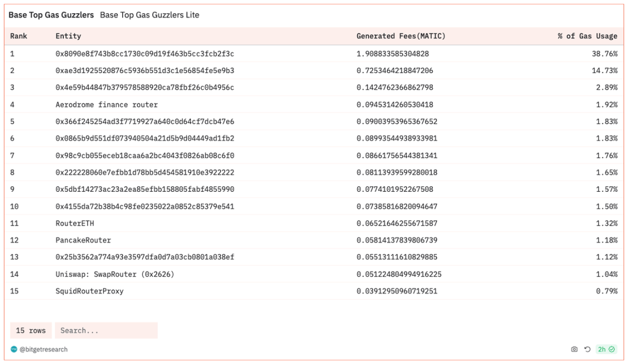Click the 2h freshness status badge
The width and height of the screenshot is (628, 364).
[606, 349]
